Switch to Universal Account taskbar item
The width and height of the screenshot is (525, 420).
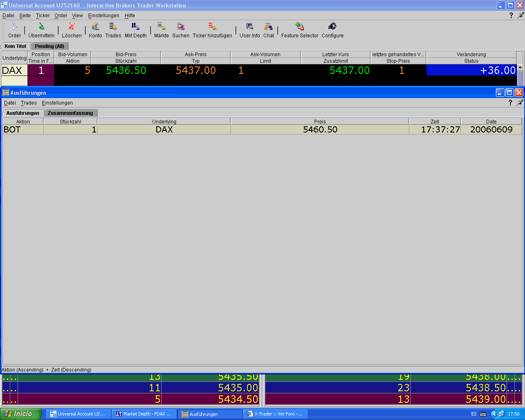point(78,414)
